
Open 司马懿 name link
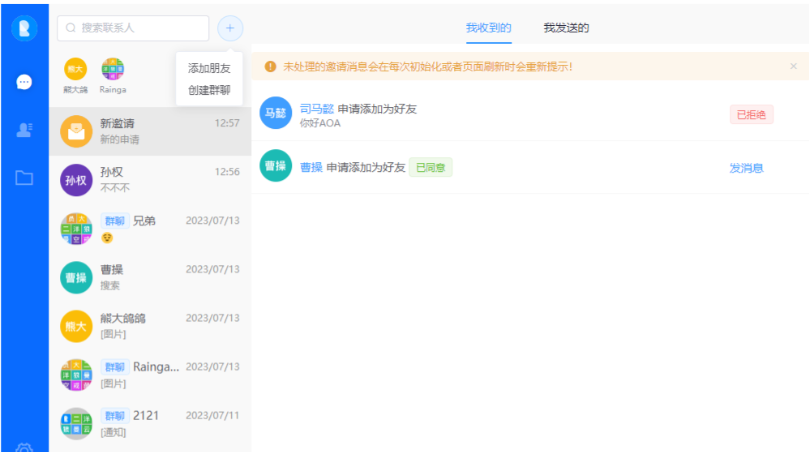tap(317, 109)
